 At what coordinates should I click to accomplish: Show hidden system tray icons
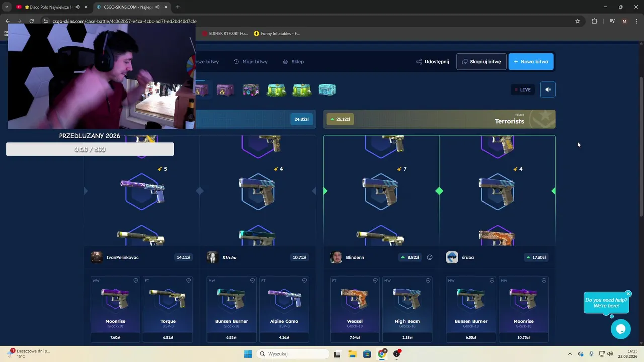coord(570,354)
